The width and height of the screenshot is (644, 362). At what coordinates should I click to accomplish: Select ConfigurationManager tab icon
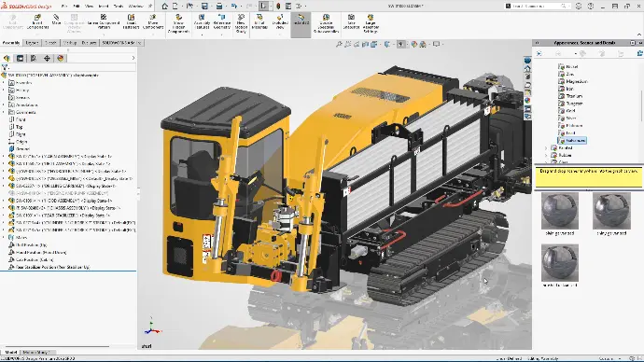click(34, 58)
